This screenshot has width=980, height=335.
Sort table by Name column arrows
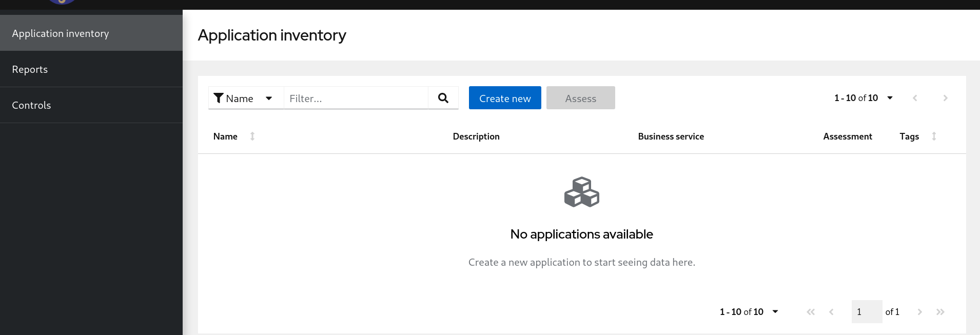click(x=252, y=136)
